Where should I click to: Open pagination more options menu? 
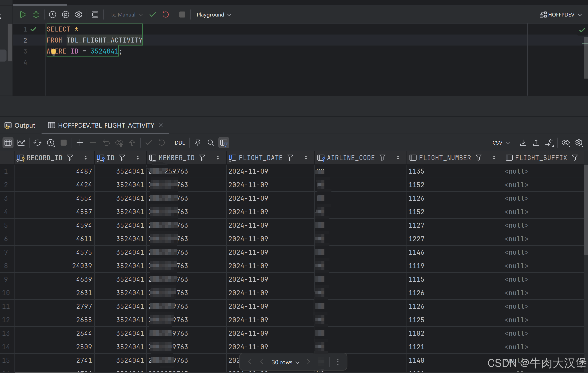click(338, 362)
